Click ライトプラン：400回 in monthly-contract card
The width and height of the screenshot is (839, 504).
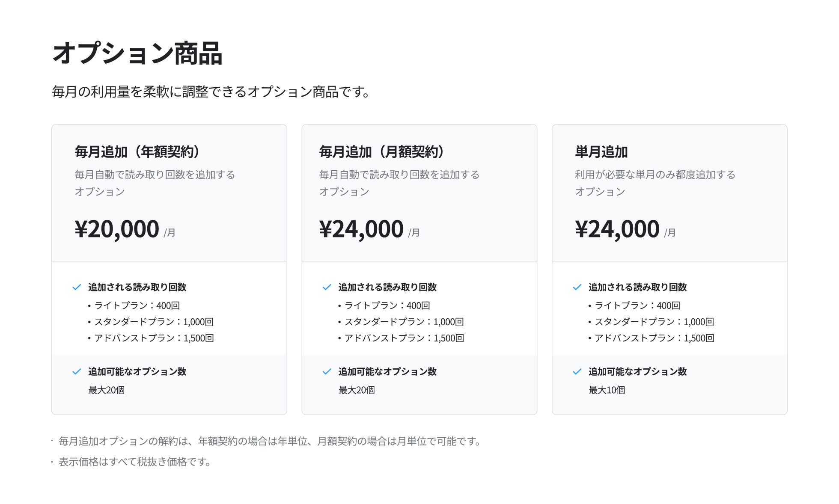[387, 305]
